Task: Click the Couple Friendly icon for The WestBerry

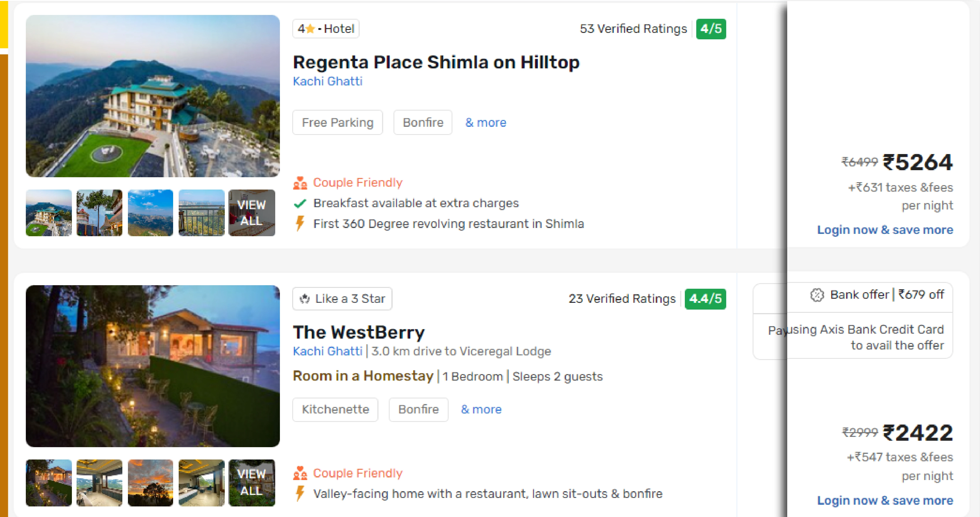Action: (x=300, y=473)
